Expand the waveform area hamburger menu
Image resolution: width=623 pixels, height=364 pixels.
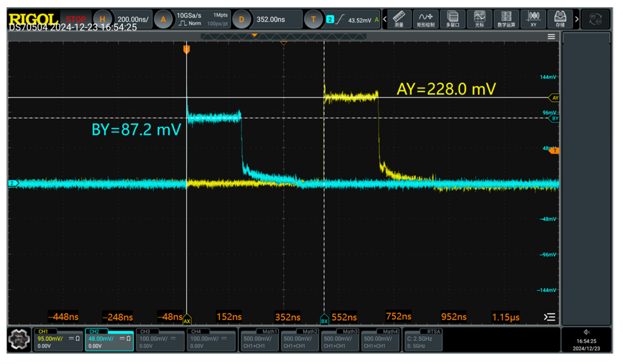pyautogui.click(x=551, y=37)
